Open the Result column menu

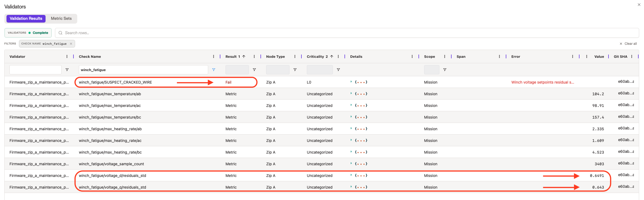click(x=254, y=56)
